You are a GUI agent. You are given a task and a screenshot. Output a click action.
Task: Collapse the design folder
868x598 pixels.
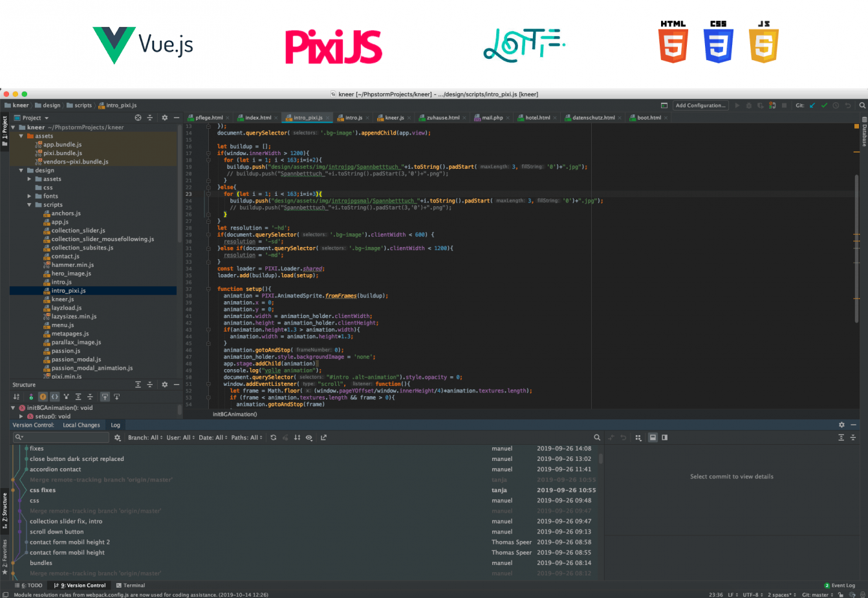pyautogui.click(x=21, y=171)
